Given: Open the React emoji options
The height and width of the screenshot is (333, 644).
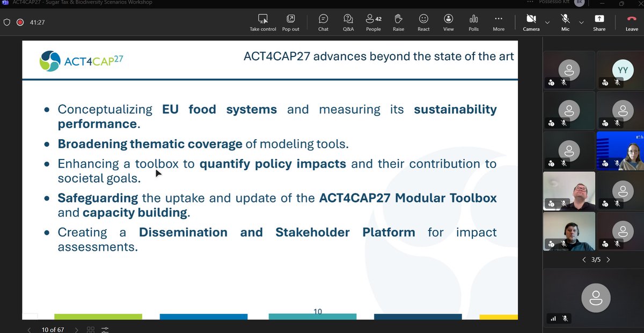Looking at the screenshot, I should tap(423, 23).
